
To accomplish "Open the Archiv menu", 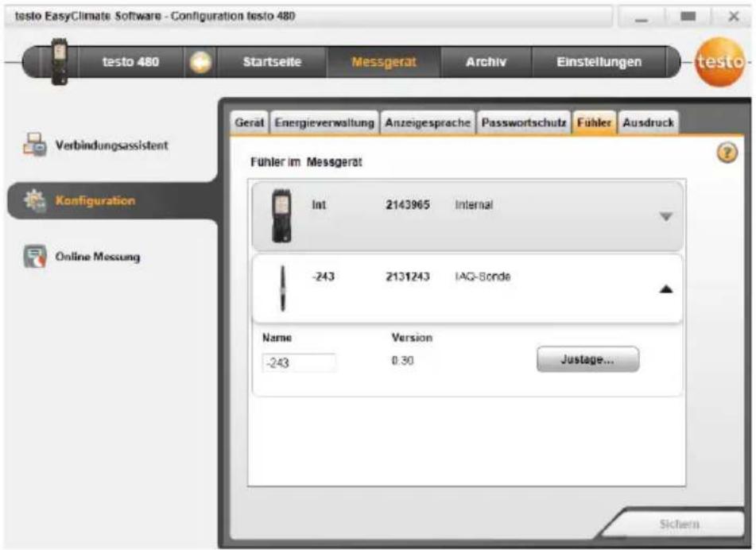I will 486,62.
